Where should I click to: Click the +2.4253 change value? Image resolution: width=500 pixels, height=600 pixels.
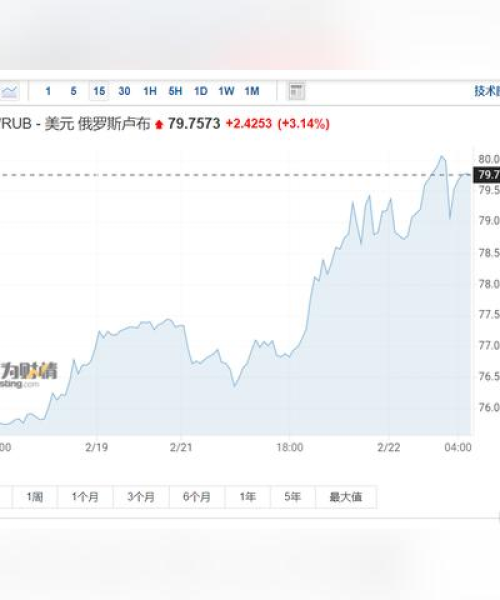249,124
